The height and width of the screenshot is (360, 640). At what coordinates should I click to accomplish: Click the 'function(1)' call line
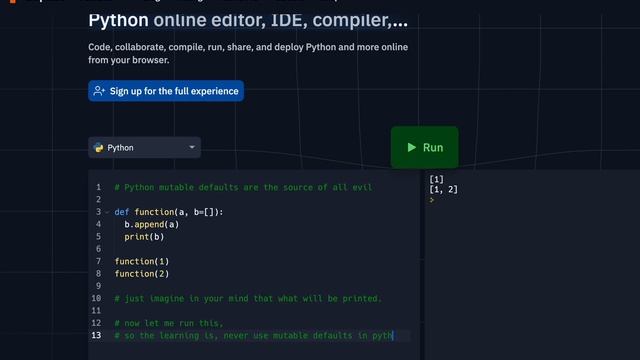142,261
